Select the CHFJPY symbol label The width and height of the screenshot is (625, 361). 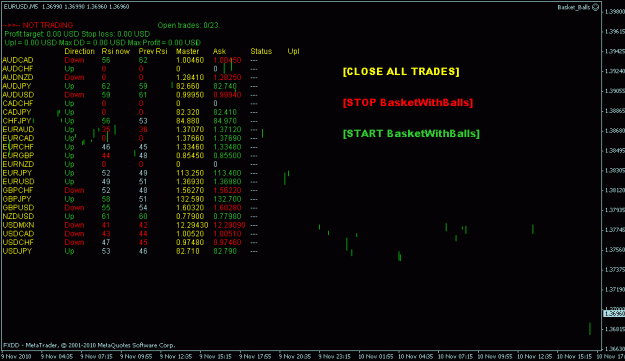(17, 121)
